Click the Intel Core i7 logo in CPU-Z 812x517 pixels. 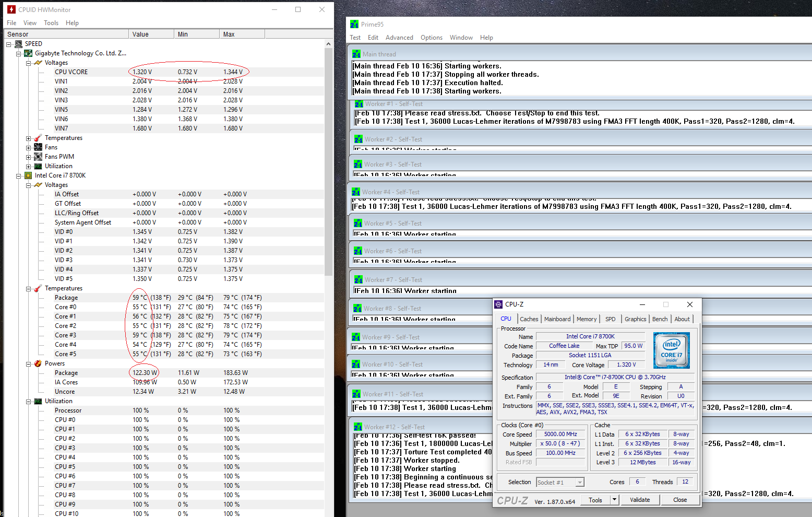coord(672,350)
